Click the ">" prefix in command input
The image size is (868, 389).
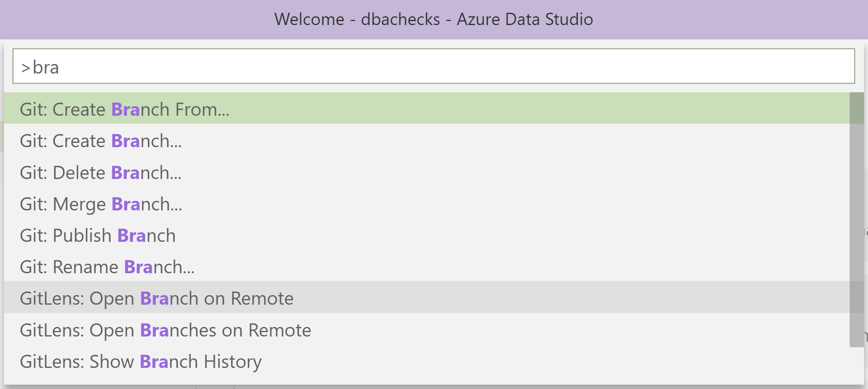tap(26, 68)
